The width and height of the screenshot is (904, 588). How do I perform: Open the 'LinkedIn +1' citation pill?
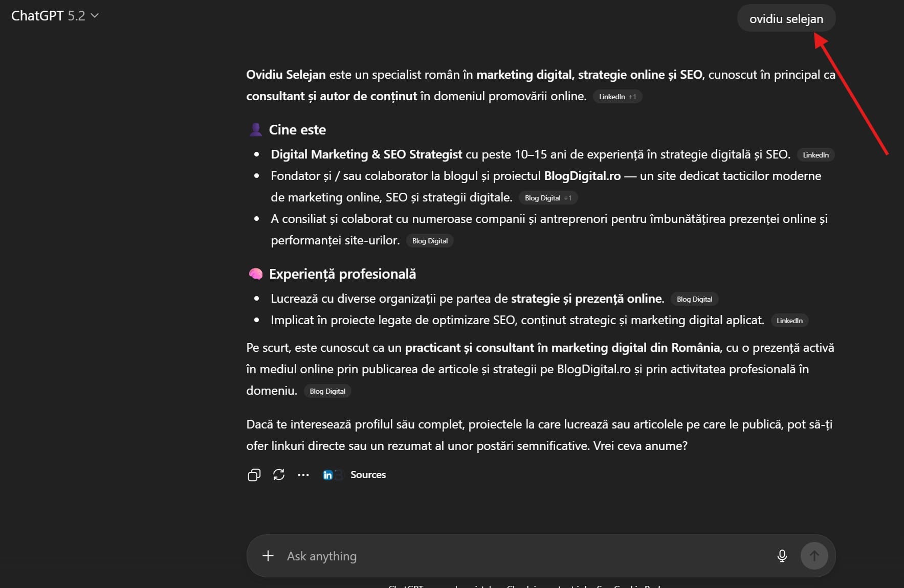[616, 97]
